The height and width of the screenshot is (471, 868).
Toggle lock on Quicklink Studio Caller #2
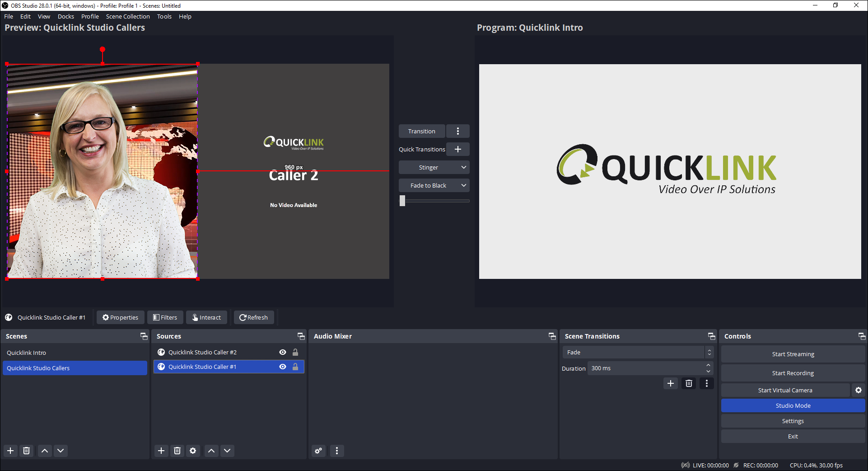(x=295, y=352)
